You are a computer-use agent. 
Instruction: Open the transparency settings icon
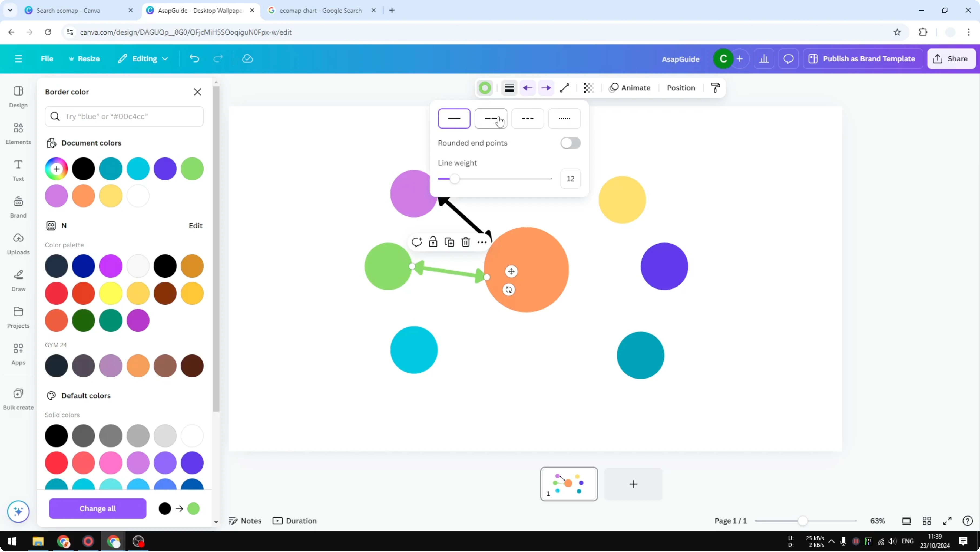[x=588, y=88]
